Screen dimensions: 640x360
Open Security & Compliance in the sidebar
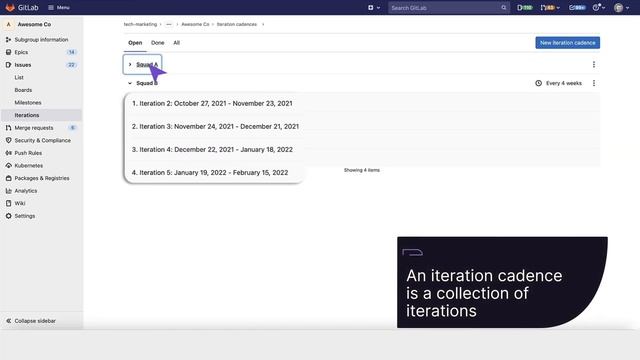pyautogui.click(x=42, y=140)
